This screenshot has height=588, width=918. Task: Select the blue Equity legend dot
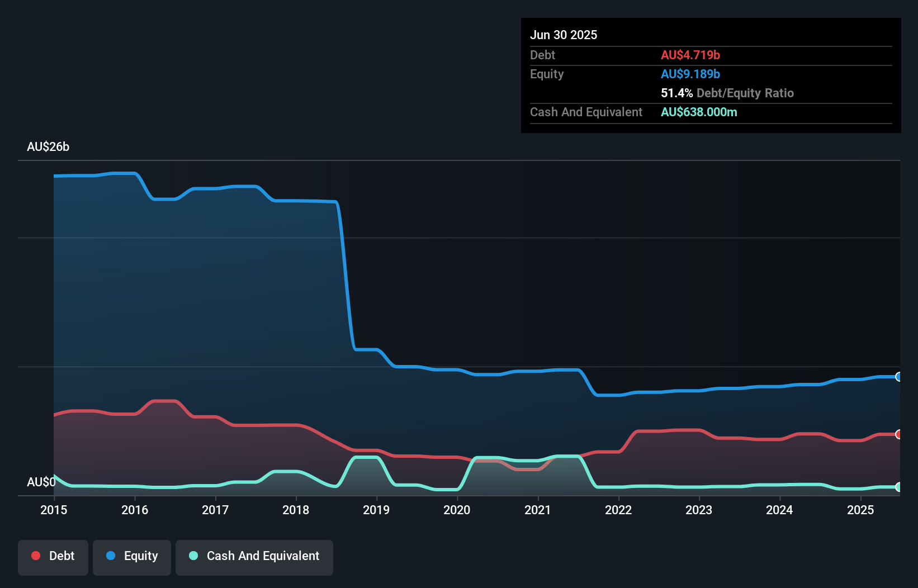click(x=112, y=556)
